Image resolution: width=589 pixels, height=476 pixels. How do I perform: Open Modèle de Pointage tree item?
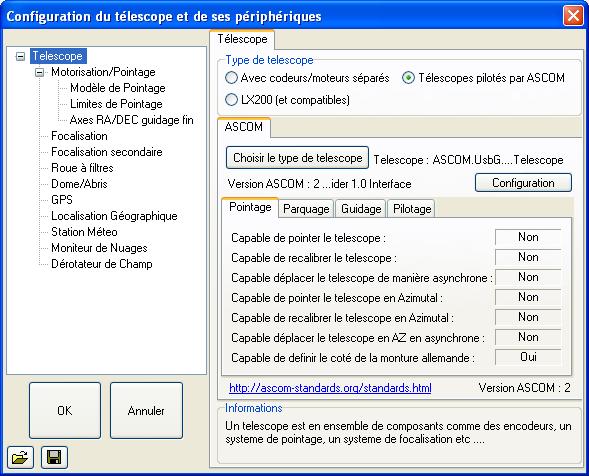coord(118,88)
